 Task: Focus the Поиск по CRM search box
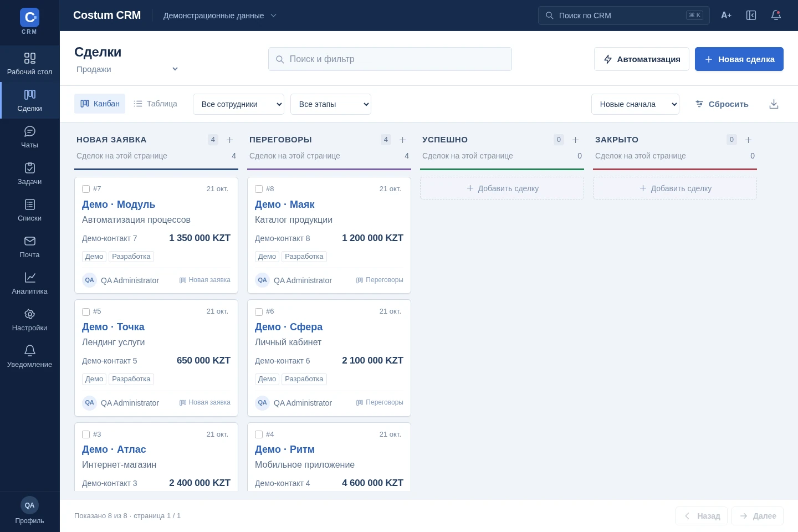[624, 16]
